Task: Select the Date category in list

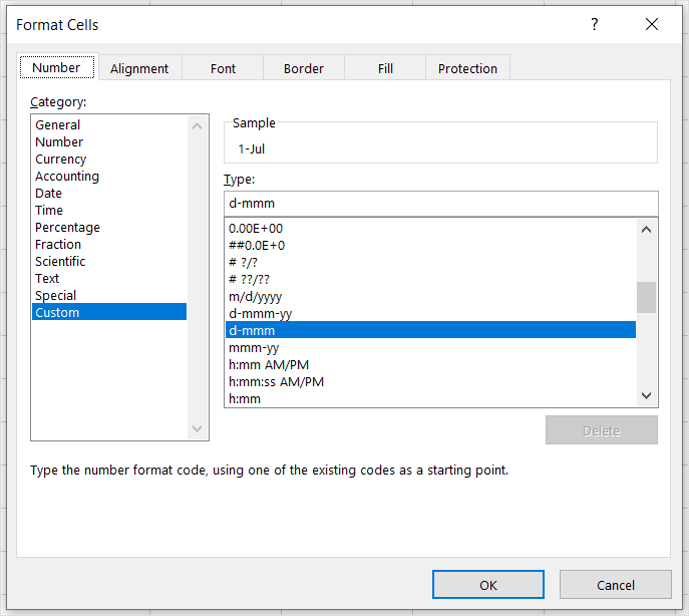Action: coord(49,193)
